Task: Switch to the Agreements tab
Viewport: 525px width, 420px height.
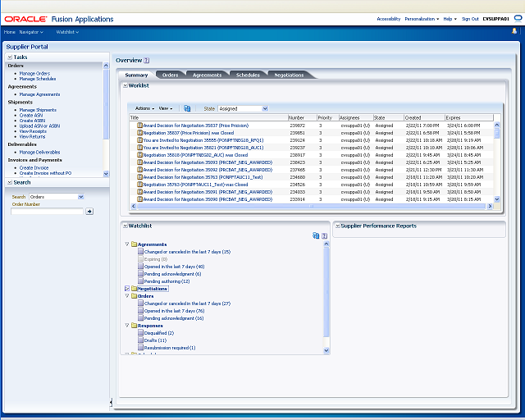Action: pyautogui.click(x=207, y=75)
